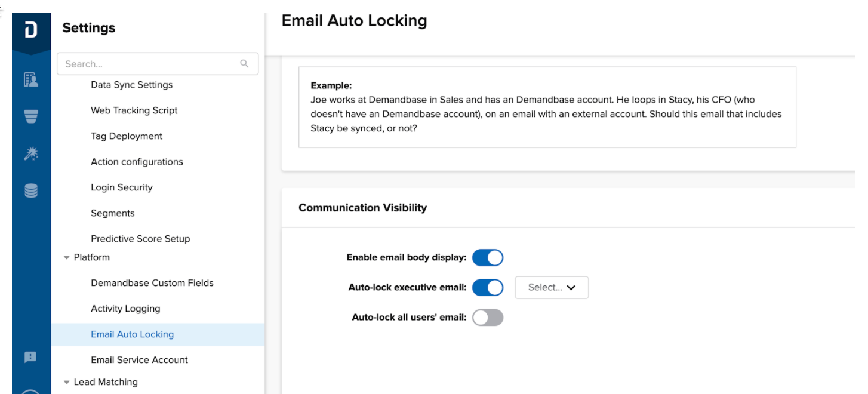Click the search magnifier icon in Settings
The width and height of the screenshot is (868, 394).
244,64
